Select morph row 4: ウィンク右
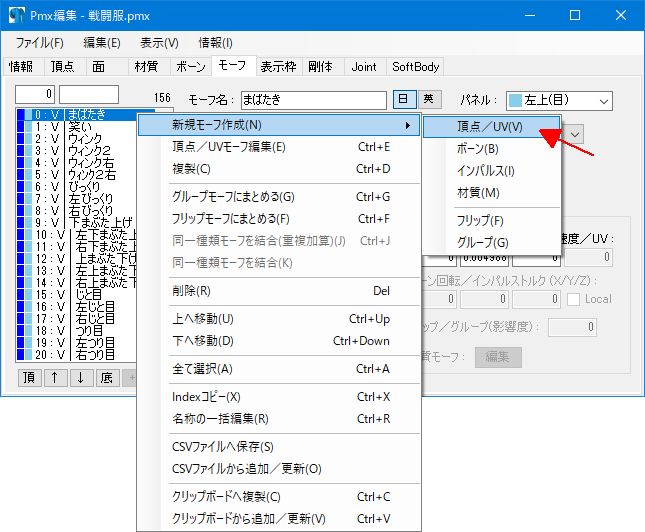Screen dimensions: 645x532 point(77,163)
